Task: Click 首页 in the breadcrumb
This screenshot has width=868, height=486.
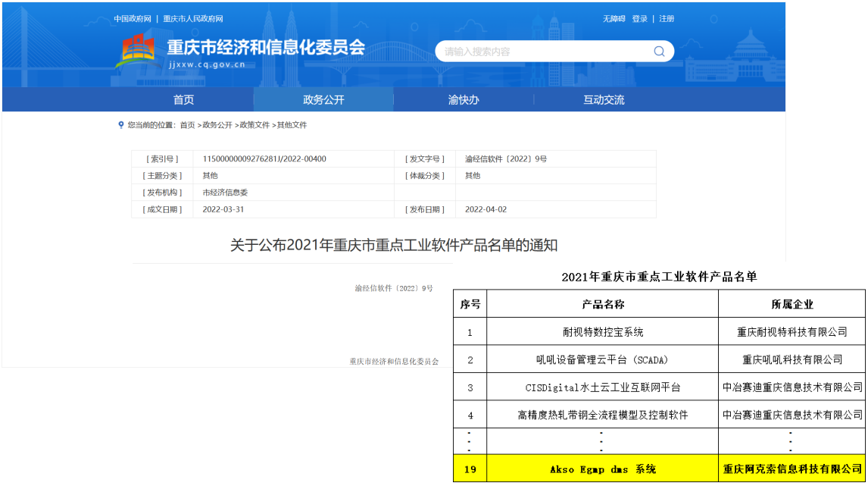Action: [x=187, y=125]
